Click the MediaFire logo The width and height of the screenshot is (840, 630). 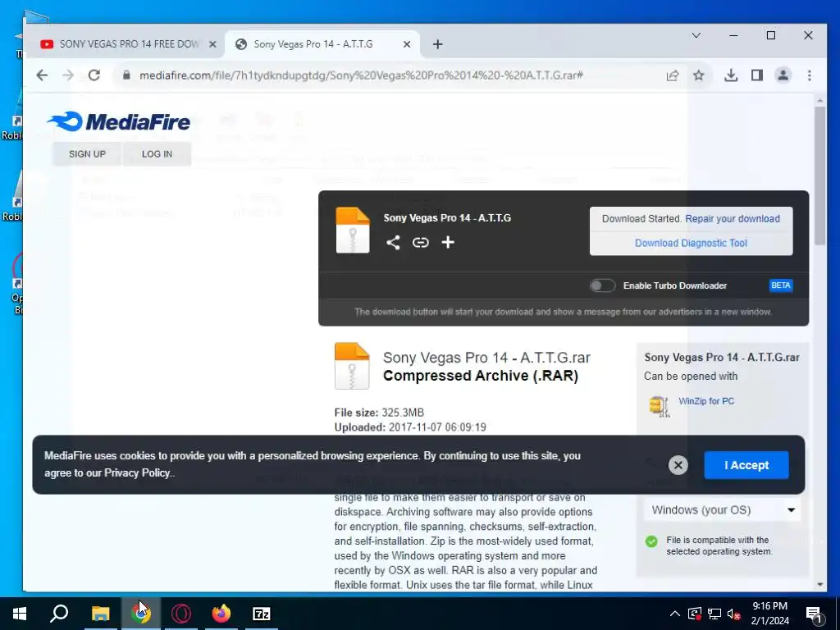[x=118, y=121]
